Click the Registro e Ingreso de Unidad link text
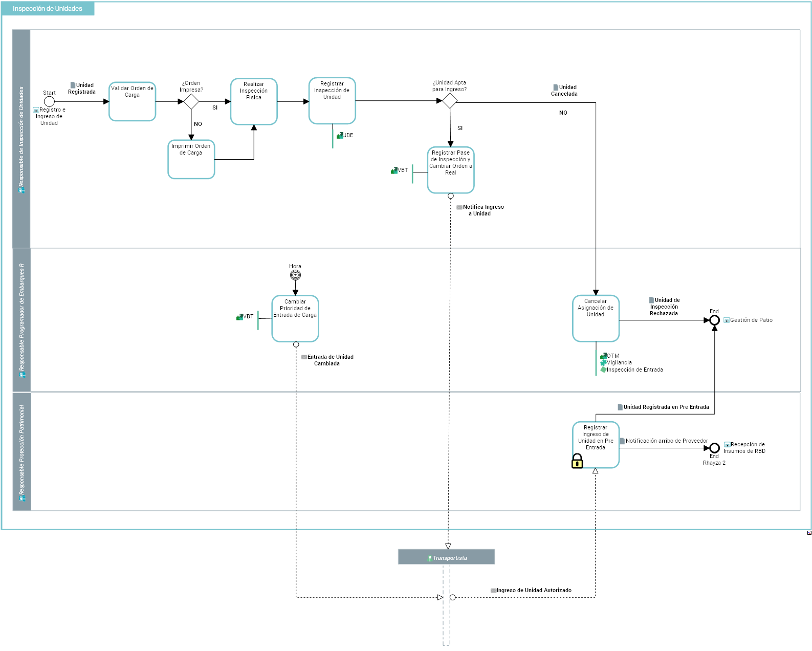This screenshot has width=812, height=651. pos(50,117)
